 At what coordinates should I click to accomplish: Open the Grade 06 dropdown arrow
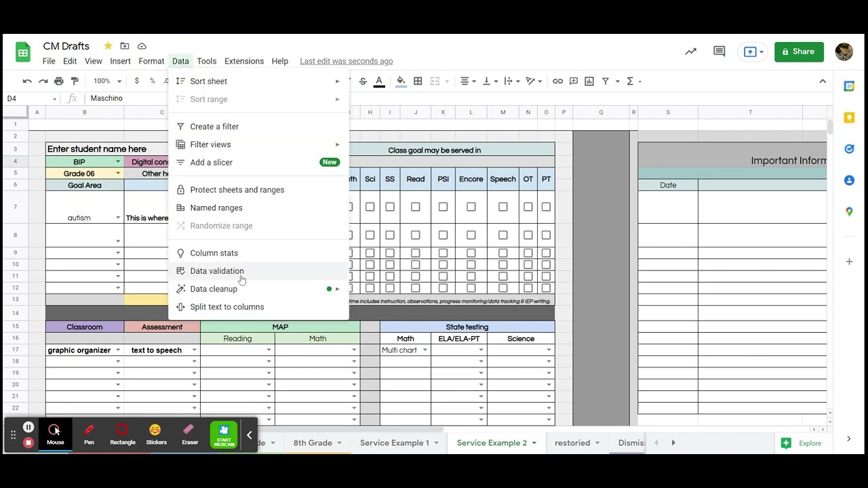click(x=118, y=174)
